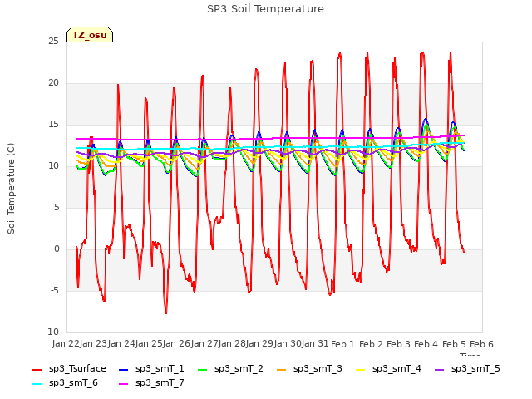Click the 0 y-axis tick label
Image resolution: width=532 pixels, height=399 pixels.
click(57, 249)
